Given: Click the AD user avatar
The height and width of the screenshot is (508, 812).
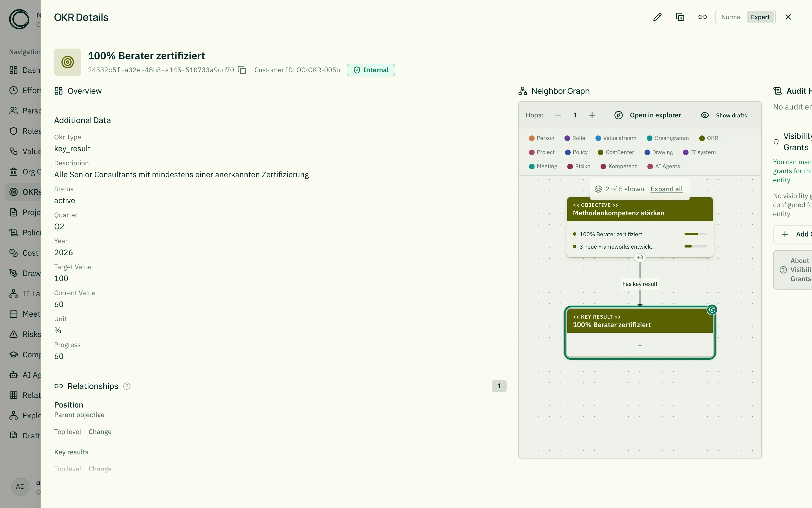Looking at the screenshot, I should tap(20, 487).
